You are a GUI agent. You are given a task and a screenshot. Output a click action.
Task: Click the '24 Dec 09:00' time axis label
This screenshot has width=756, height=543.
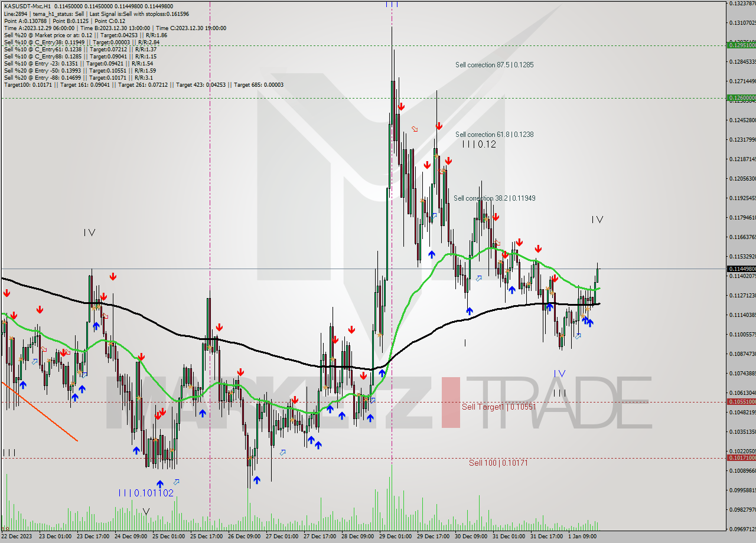131,537
